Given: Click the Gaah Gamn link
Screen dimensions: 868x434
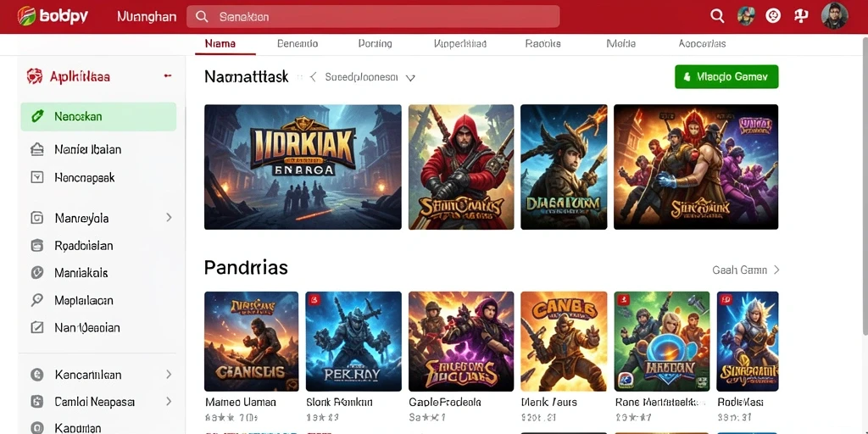Looking at the screenshot, I should [739, 270].
